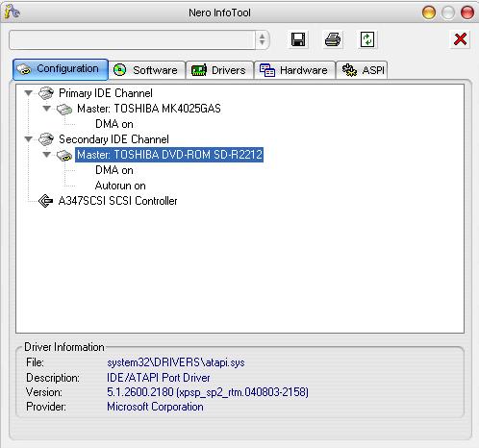Click the Nero InfoTool app icon in title bar
Screen dimensions: 479x448
[x=12, y=12]
